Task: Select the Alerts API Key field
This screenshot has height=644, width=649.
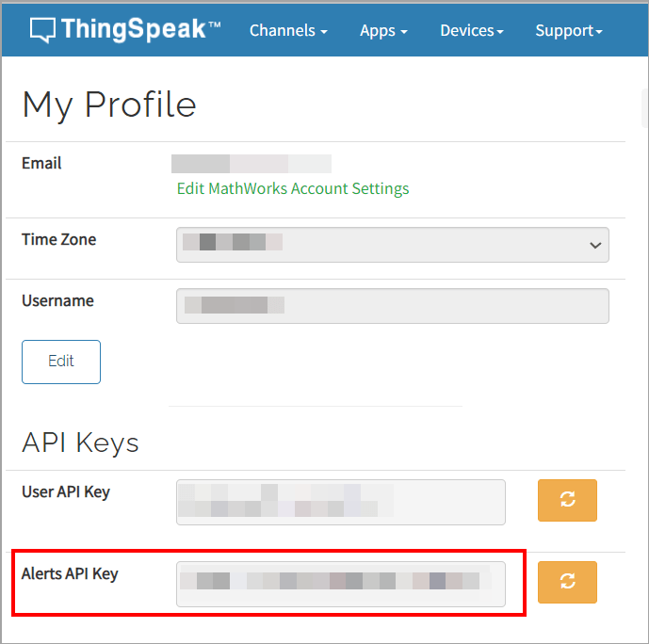Action: click(340, 584)
